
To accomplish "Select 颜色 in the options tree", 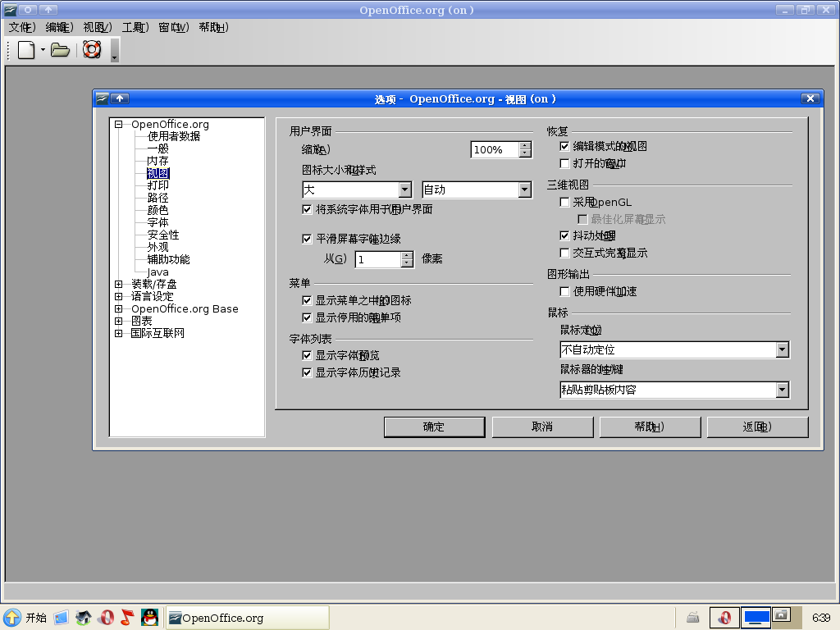I will pyautogui.click(x=157, y=210).
